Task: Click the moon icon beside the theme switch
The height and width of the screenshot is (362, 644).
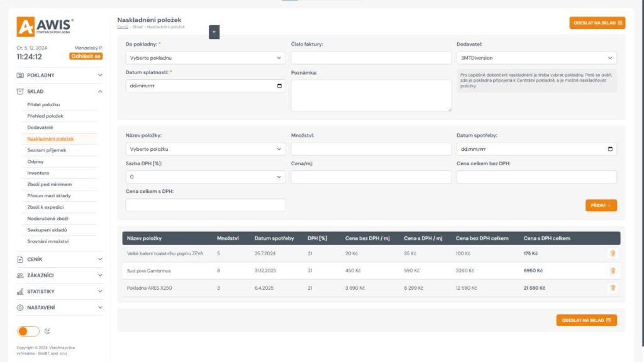Action: coord(48,331)
